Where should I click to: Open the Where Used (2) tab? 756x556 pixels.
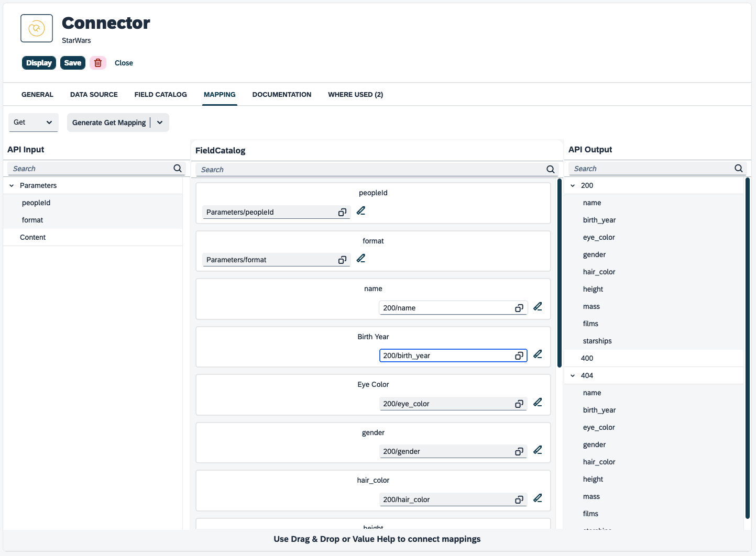[x=355, y=95]
